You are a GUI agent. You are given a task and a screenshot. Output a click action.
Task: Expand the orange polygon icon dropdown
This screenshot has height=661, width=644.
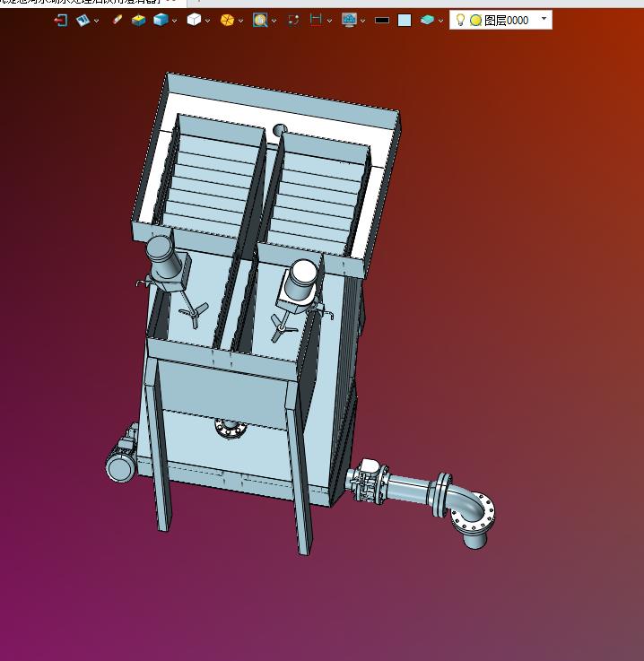tap(240, 21)
